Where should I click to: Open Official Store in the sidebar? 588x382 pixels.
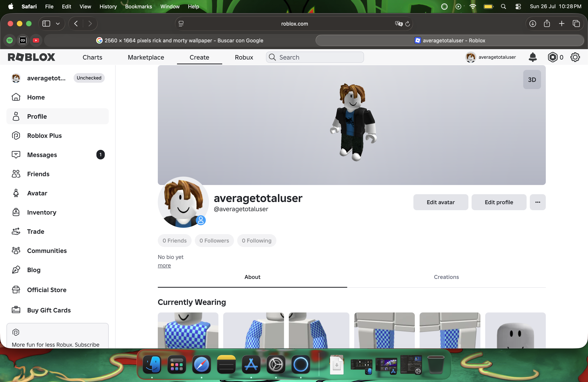[57, 290]
